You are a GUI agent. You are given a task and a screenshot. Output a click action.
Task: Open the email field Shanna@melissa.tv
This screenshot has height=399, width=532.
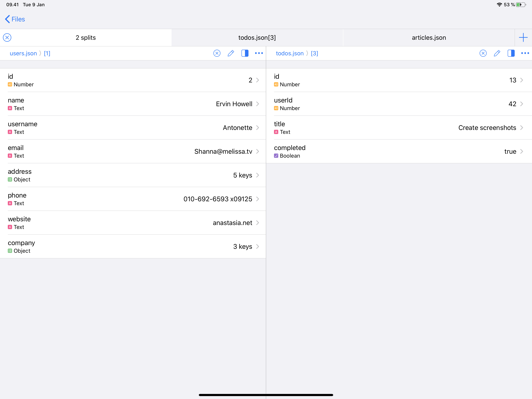tap(133, 151)
